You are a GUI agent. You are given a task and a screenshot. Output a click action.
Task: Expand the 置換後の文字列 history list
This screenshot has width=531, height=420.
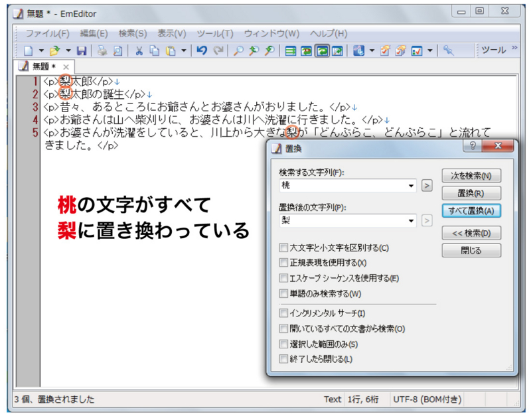click(x=412, y=221)
